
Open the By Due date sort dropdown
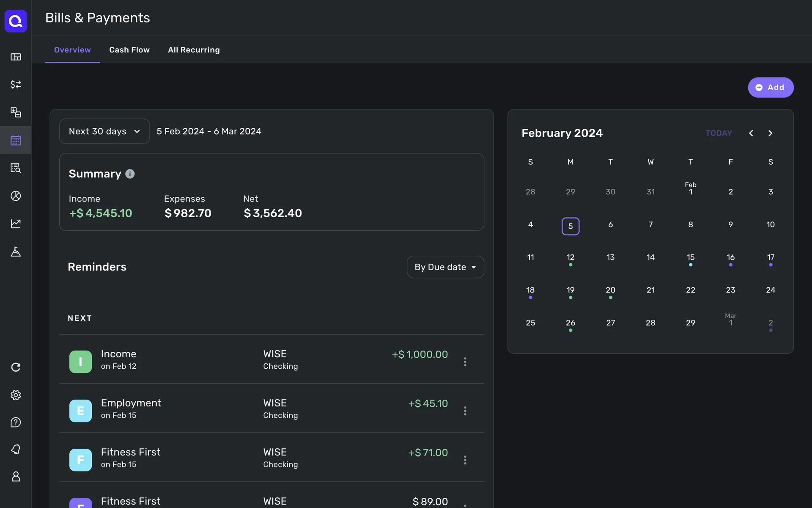(x=445, y=267)
